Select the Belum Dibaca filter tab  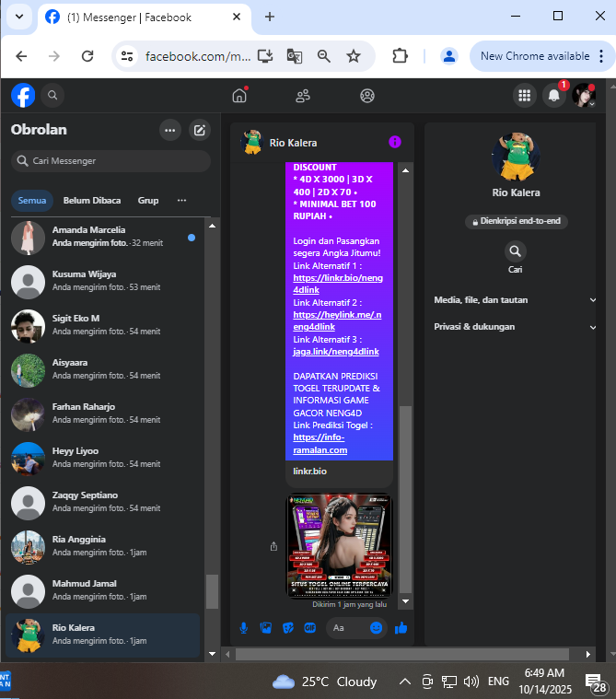[x=92, y=200]
